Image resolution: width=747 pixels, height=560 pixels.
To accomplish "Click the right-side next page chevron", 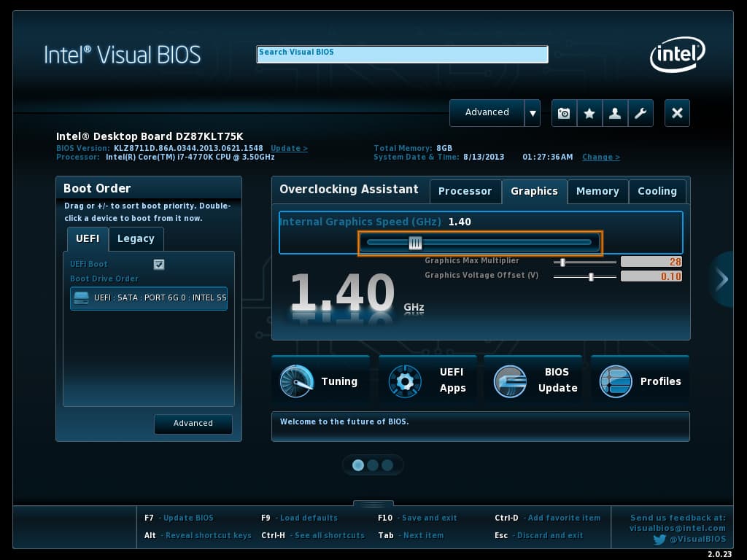I will coord(721,279).
